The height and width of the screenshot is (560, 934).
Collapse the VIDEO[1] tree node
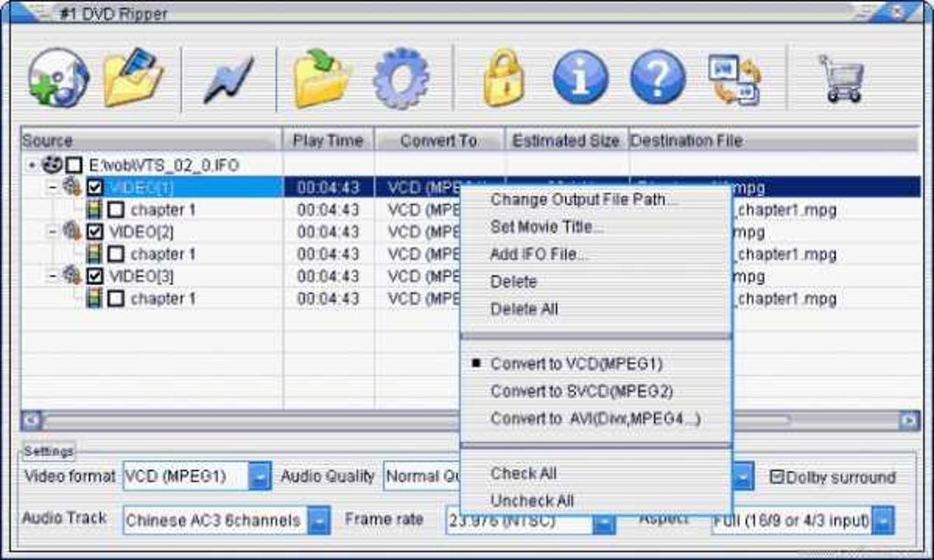click(x=52, y=187)
